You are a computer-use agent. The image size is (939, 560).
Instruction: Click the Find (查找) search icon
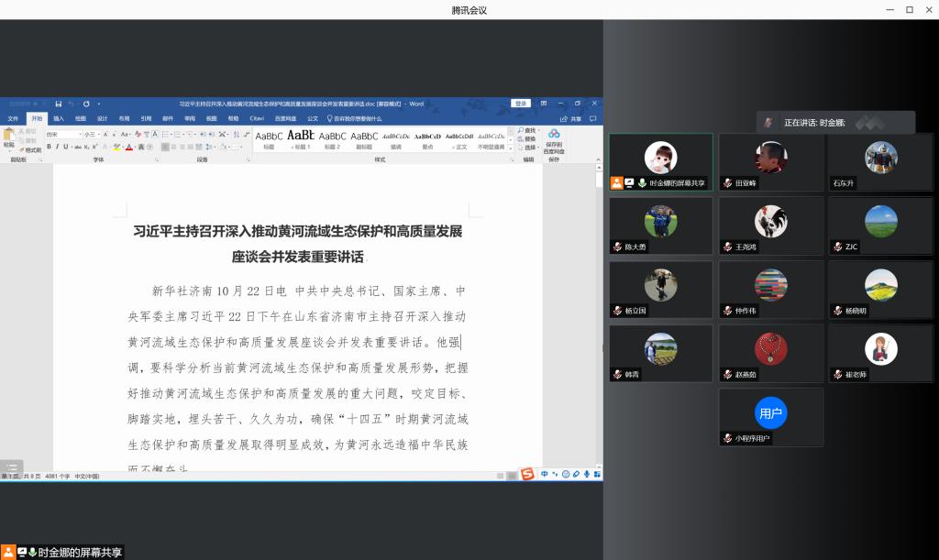[x=529, y=130]
